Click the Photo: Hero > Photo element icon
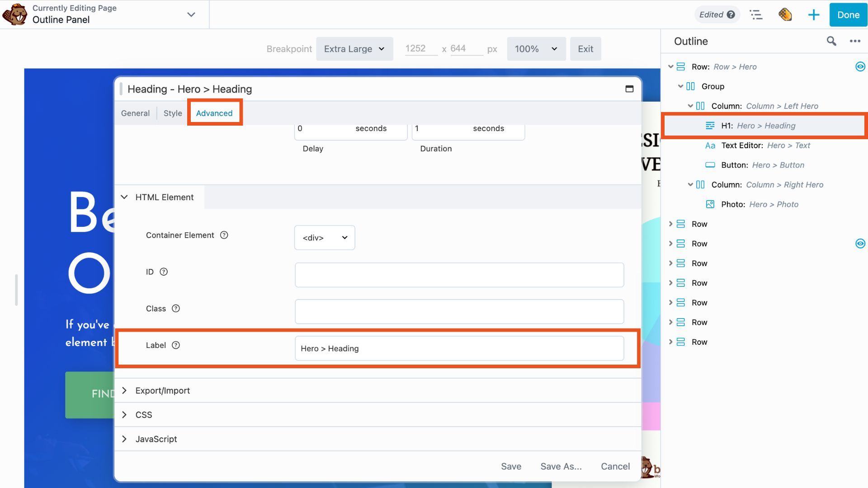This screenshot has width=868, height=488. coord(710,204)
